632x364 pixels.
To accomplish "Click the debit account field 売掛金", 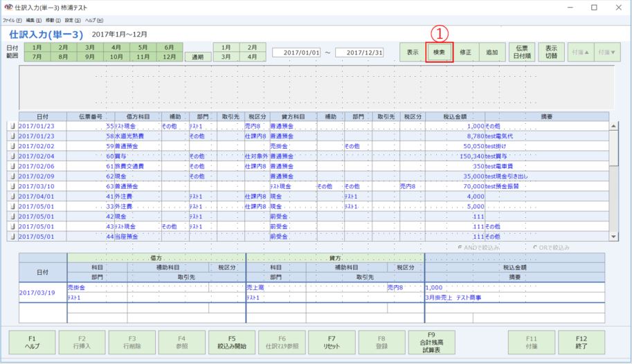I will click(97, 287).
